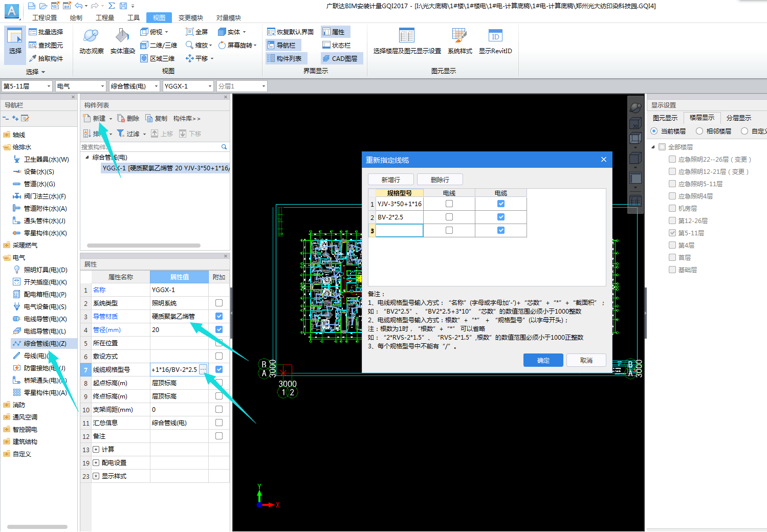
Task: Select 照明灯具(电)(D) in navigation
Action: tap(46, 270)
